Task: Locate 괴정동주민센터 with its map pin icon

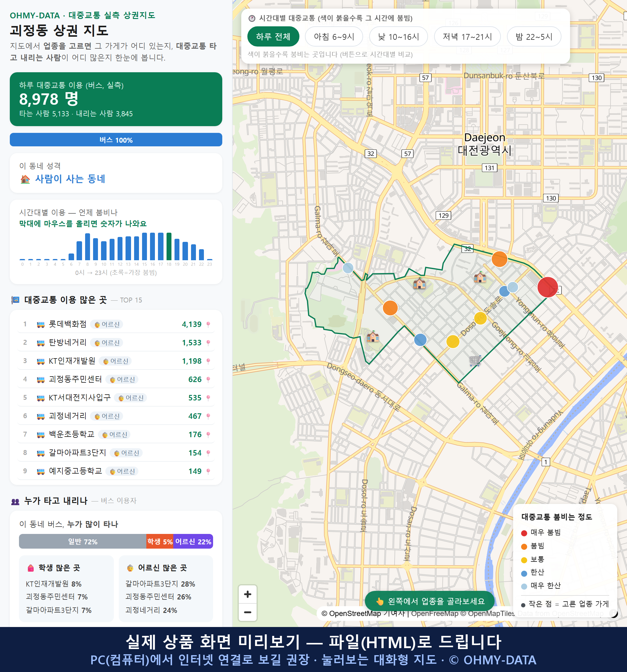Action: click(x=208, y=379)
